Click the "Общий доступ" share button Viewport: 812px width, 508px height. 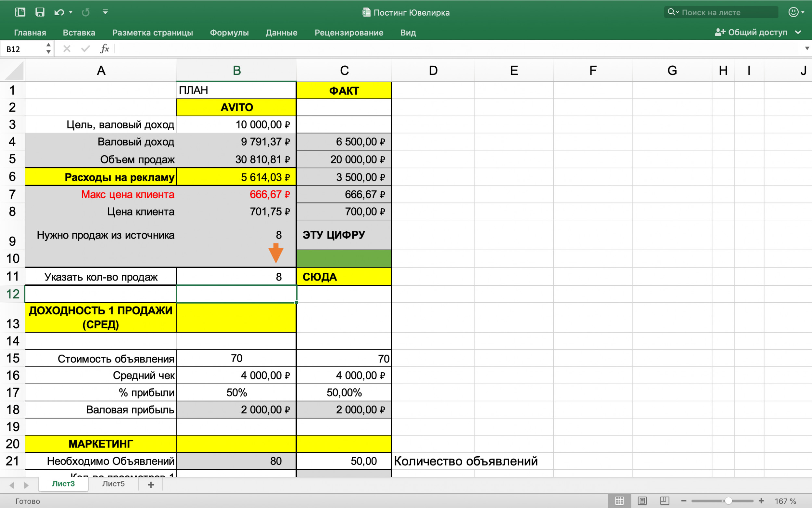(751, 32)
